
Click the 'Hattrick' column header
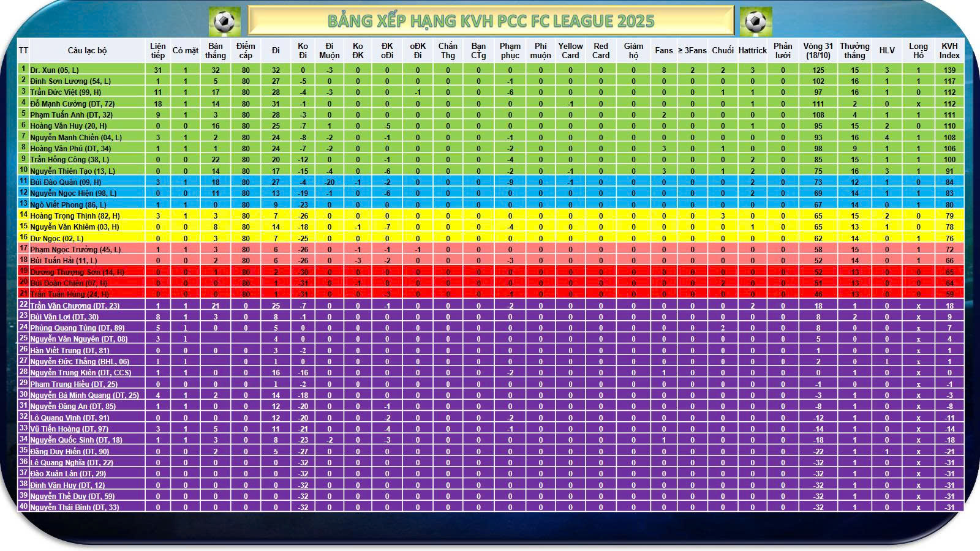[752, 51]
